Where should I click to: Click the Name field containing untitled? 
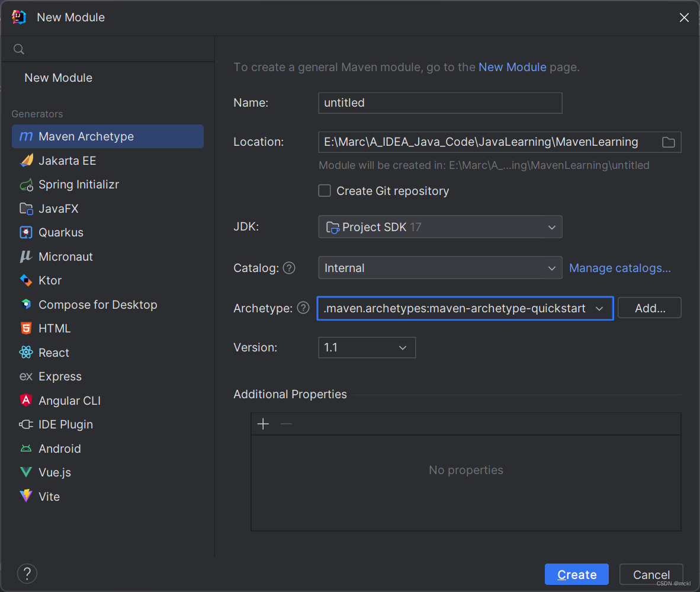click(440, 103)
